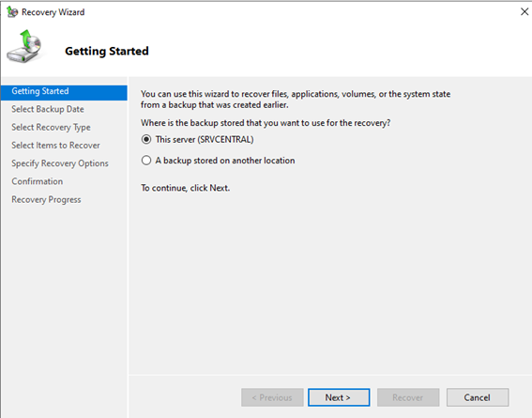
Task: Jump to the Select Recovery Type step
Action: (51, 128)
